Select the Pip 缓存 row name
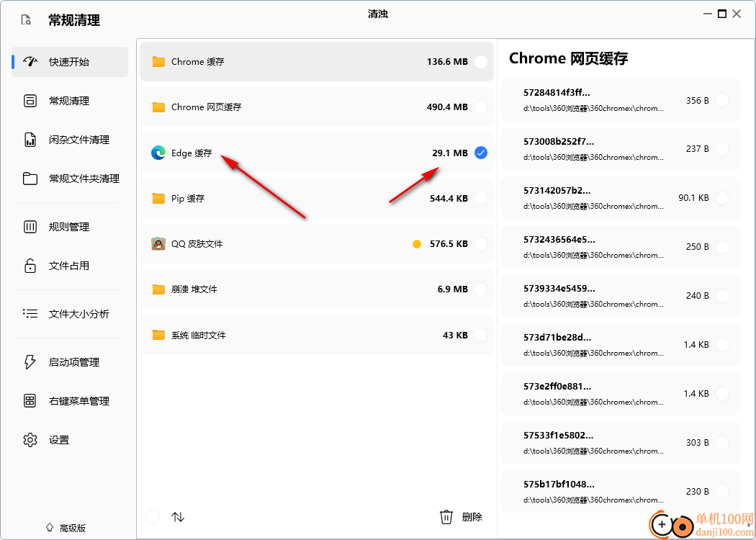Image resolution: width=756 pixels, height=540 pixels. pyautogui.click(x=187, y=198)
